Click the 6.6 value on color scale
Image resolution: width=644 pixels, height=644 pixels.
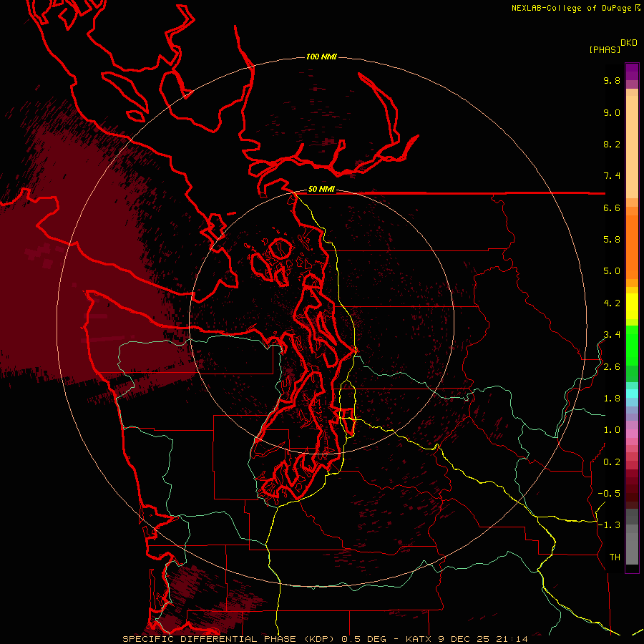coord(612,208)
